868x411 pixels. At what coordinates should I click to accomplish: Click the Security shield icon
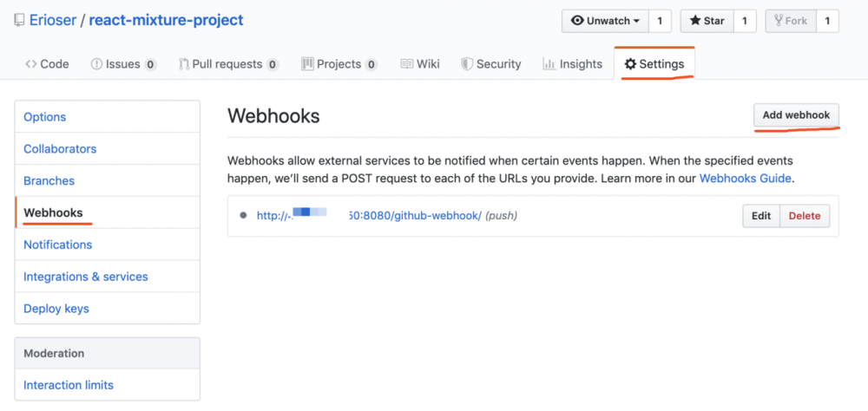tap(466, 64)
